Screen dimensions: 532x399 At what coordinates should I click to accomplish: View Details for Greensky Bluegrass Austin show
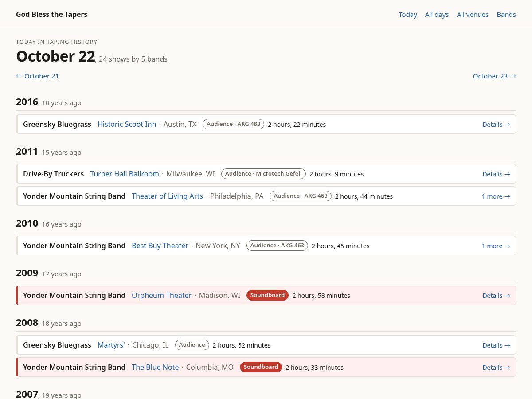tap(496, 125)
